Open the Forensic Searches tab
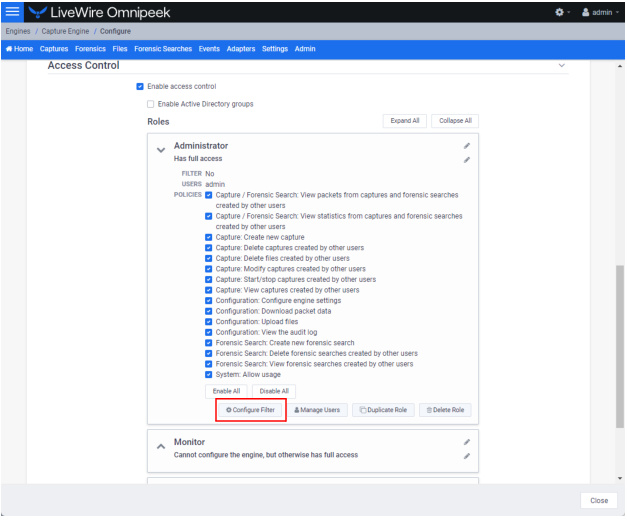 click(163, 49)
